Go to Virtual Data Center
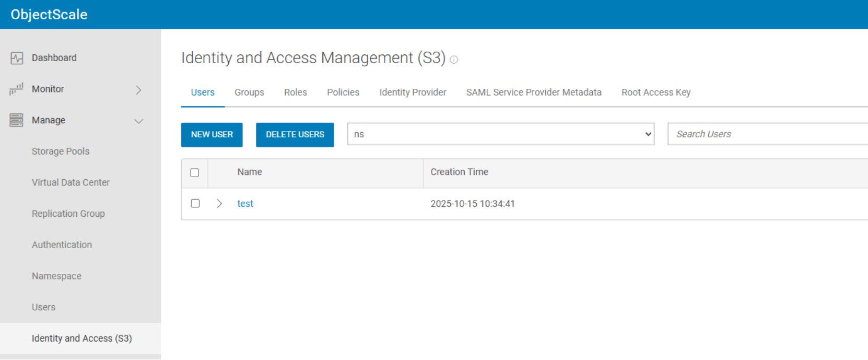Viewport: 868px width, 360px height. point(71,183)
